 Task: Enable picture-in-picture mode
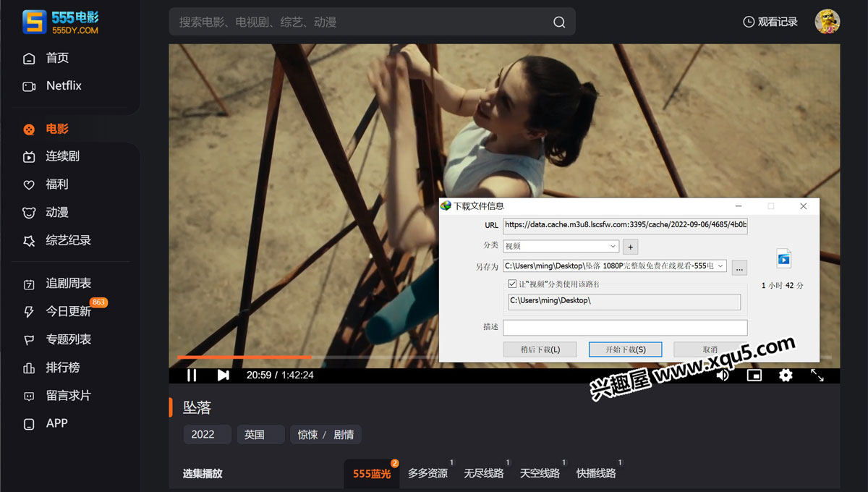point(754,375)
